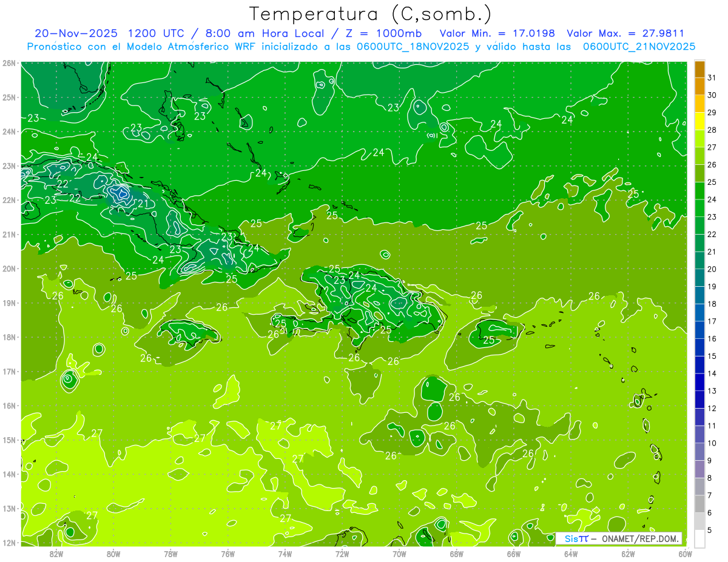Screen dimensions: 728x562
Task: Click the "68W" longitude label
Action: click(456, 553)
